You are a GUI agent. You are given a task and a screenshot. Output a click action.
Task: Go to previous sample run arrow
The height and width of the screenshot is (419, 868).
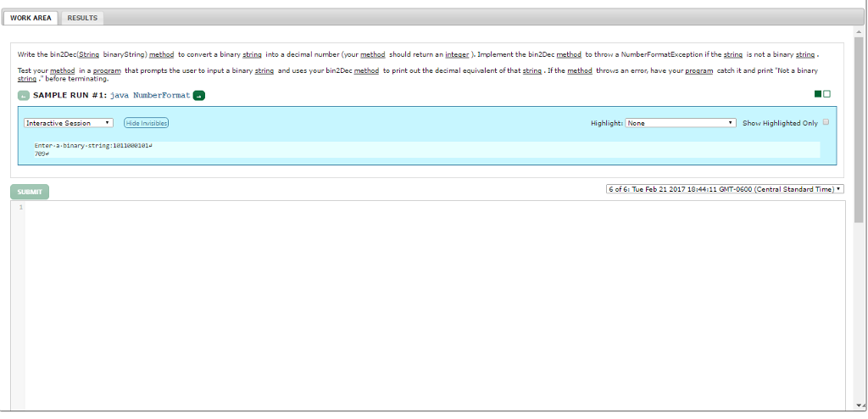pos(23,96)
